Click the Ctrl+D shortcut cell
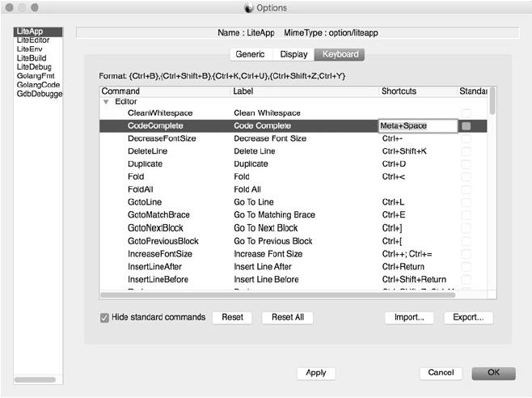The image size is (532, 398). click(x=394, y=164)
